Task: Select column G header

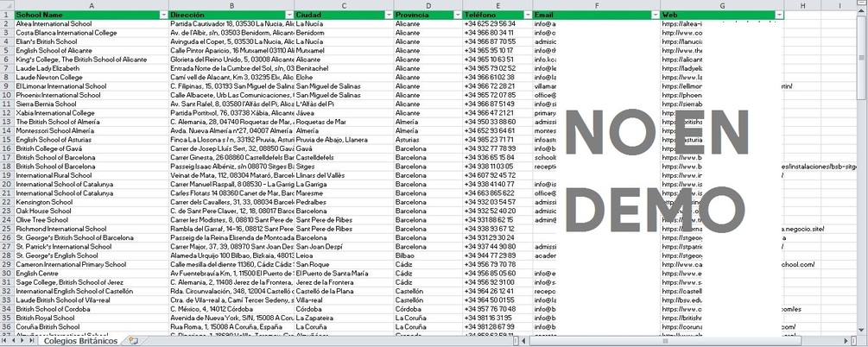Action: [722, 5]
